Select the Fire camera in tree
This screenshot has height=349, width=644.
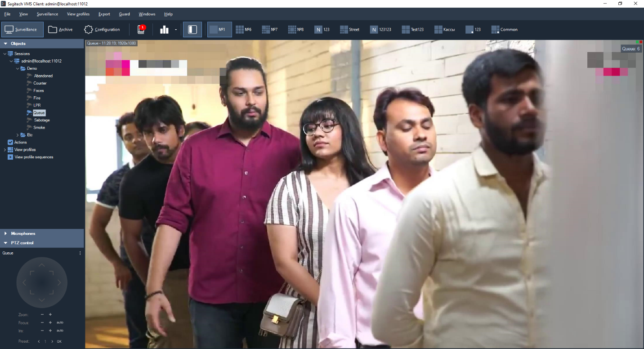coord(37,98)
